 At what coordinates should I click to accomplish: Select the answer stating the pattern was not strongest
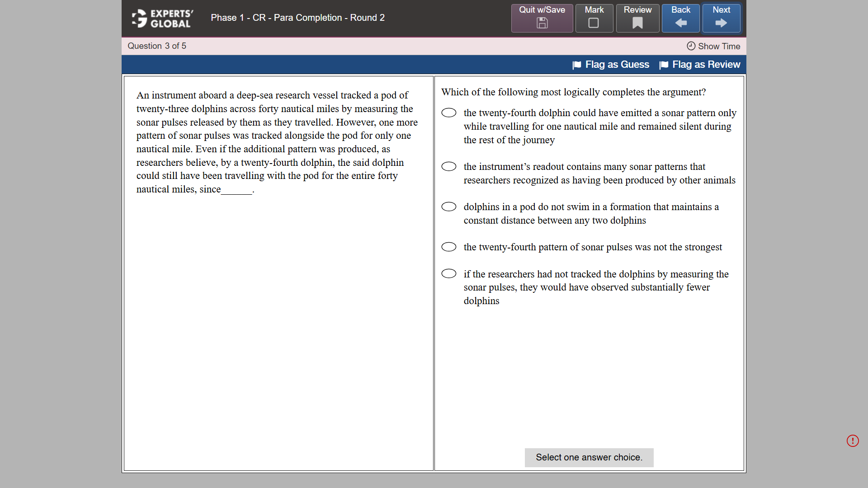(x=449, y=247)
